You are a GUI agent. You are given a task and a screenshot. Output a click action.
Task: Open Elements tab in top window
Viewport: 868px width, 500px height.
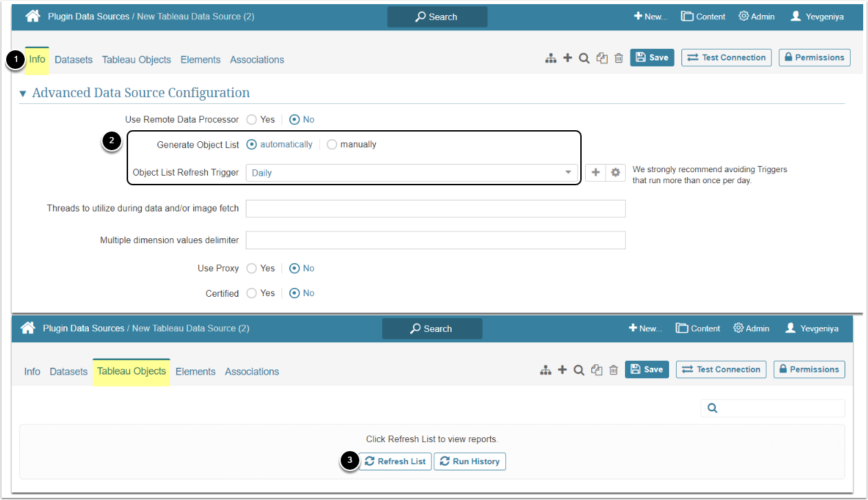200,60
